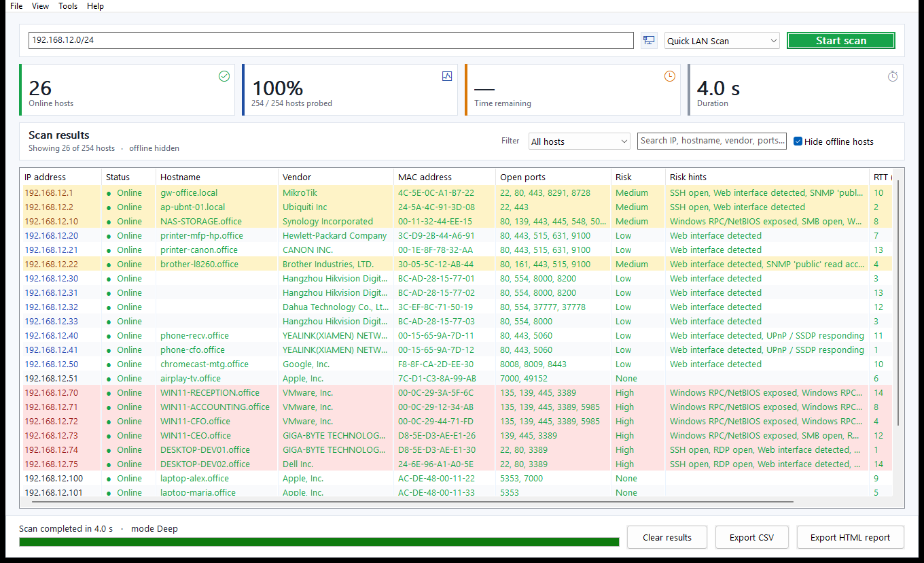Select the Dell Inc. vendor cell
This screenshot has width=924, height=563.
point(336,464)
